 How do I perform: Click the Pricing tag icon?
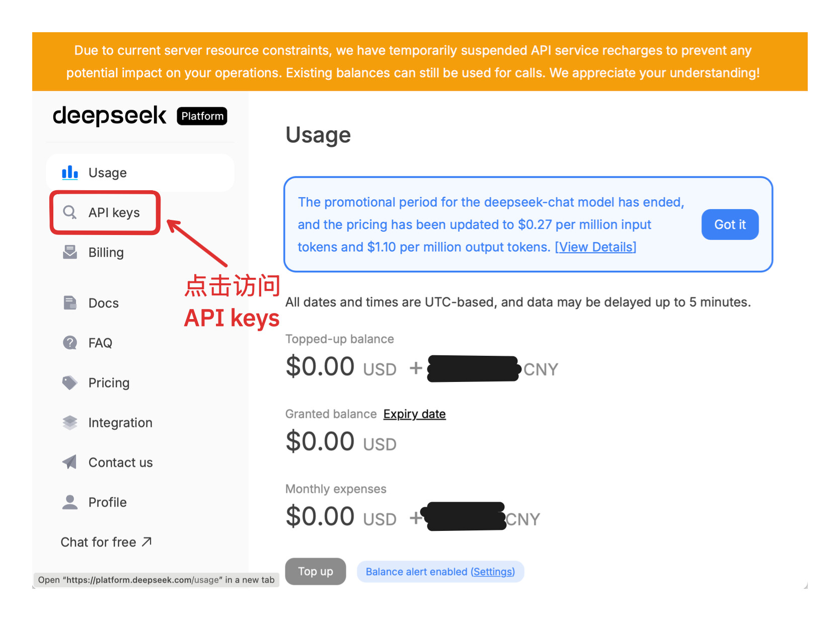(x=70, y=382)
